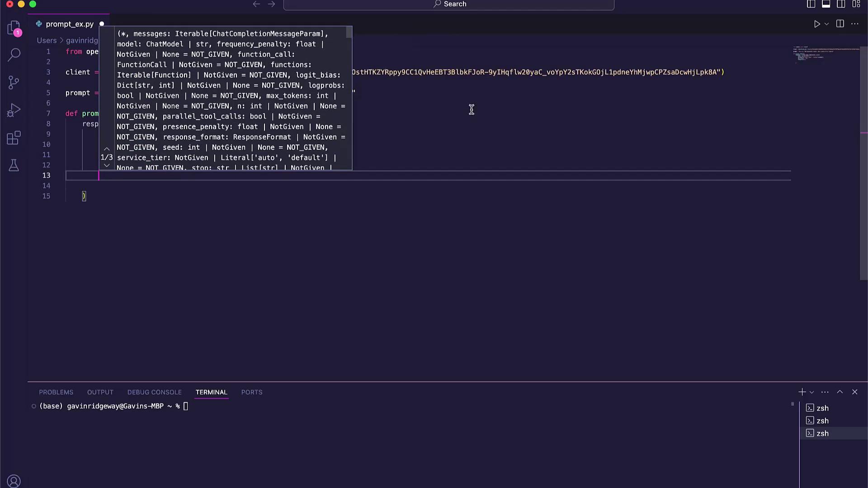Screen dimensions: 868x488
Task: Run the Python file with play button
Action: pyautogui.click(x=817, y=24)
